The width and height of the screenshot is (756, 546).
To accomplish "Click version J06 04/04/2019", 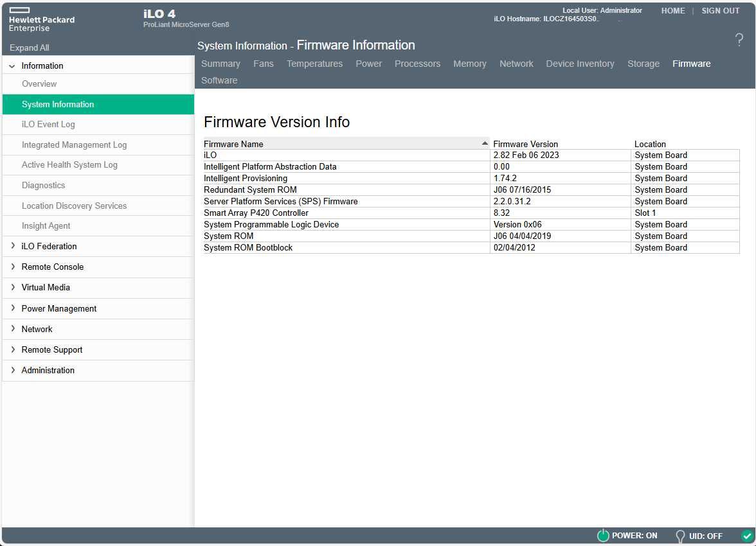I will [522, 236].
